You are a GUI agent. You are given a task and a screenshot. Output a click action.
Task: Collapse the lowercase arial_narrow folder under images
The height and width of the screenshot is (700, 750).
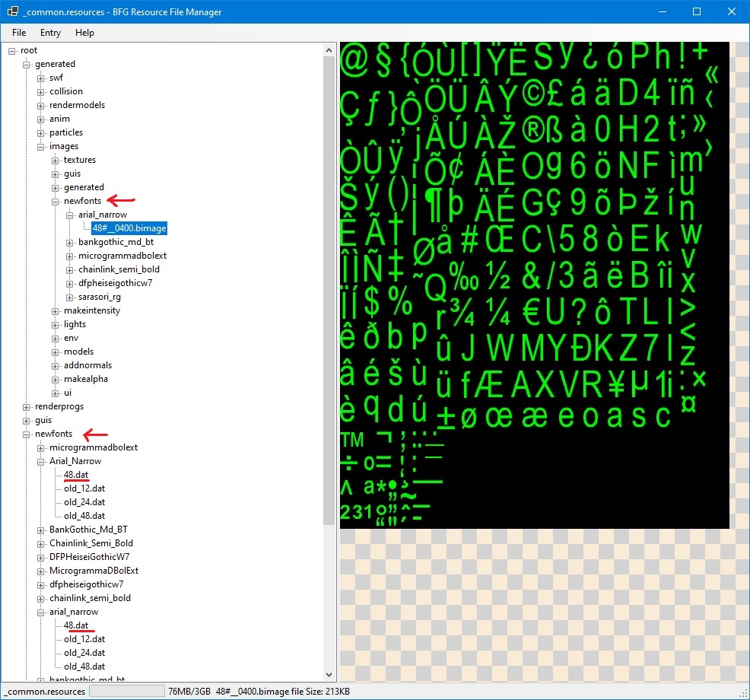[x=69, y=215]
